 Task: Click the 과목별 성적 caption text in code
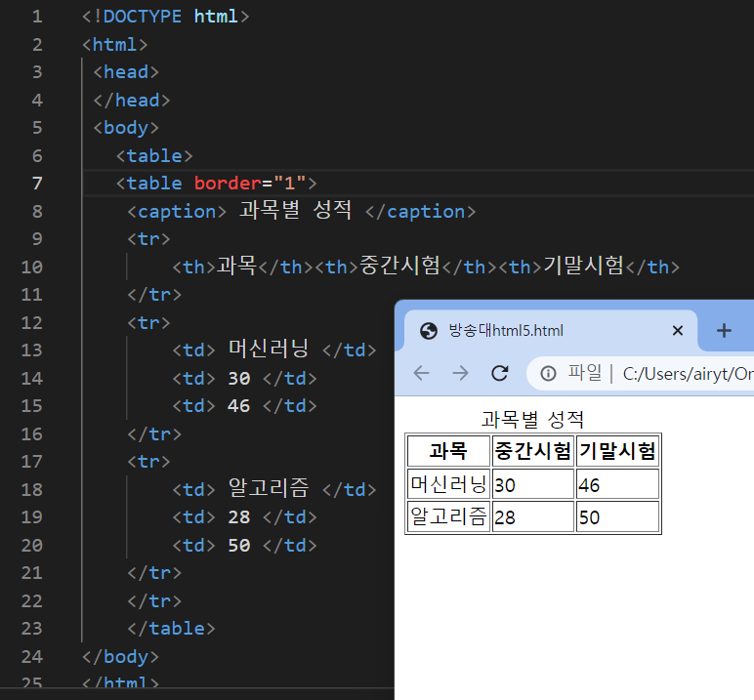(x=295, y=210)
